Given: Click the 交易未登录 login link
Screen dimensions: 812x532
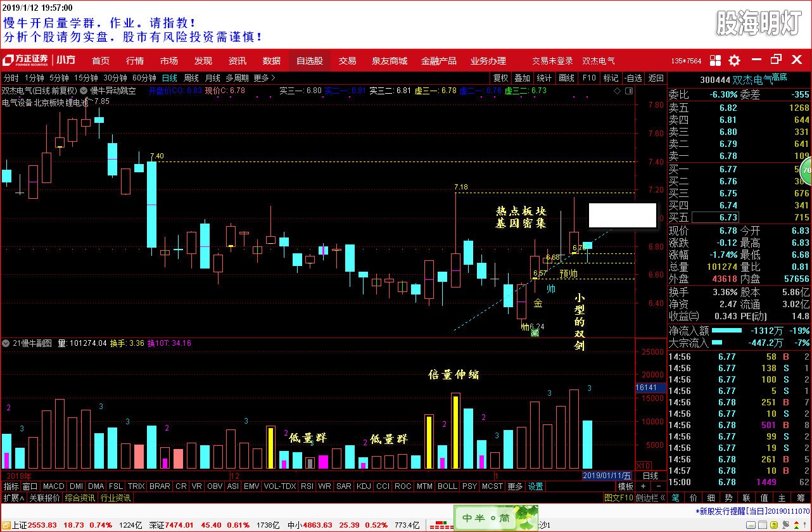Looking at the screenshot, I should click(x=552, y=61).
